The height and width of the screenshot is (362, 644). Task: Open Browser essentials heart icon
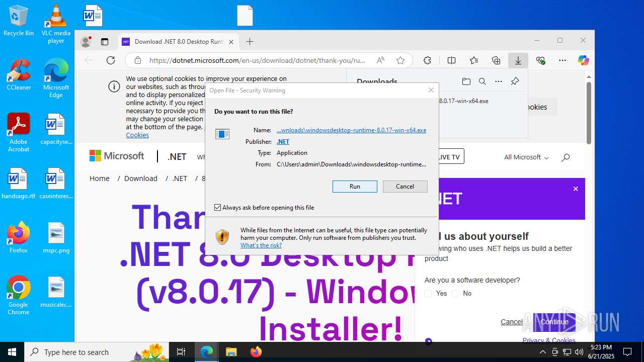(541, 60)
